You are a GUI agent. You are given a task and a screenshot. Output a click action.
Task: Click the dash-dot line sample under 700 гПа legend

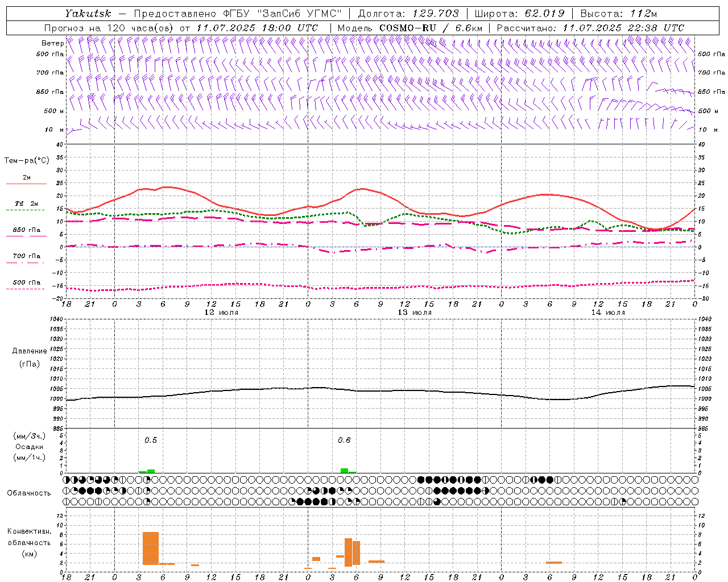[26, 263]
